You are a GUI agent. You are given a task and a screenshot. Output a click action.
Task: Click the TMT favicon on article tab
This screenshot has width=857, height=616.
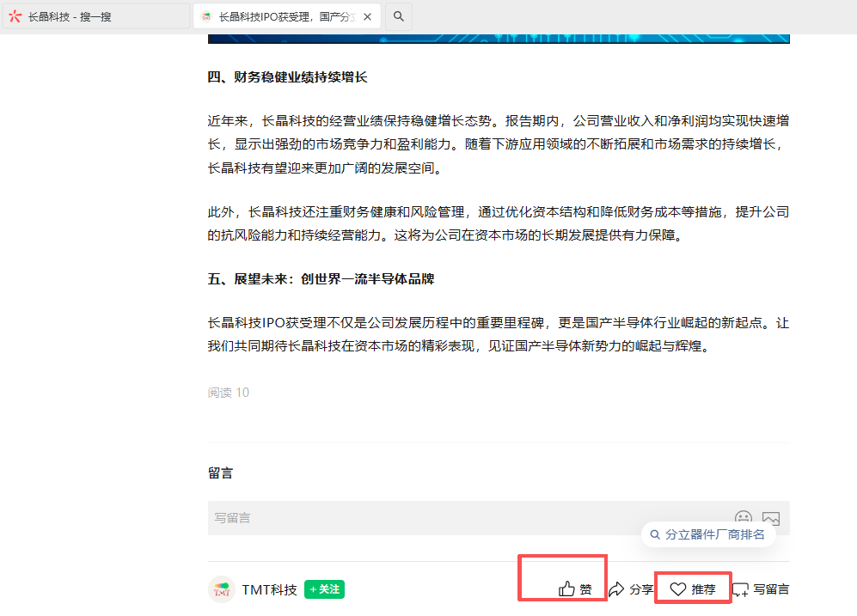[x=206, y=17]
